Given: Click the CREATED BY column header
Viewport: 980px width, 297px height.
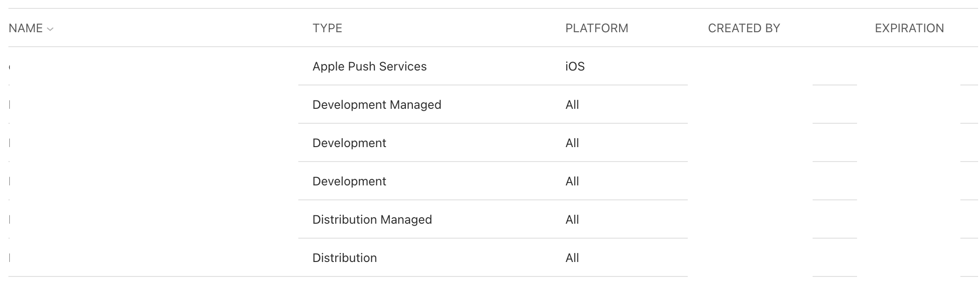Looking at the screenshot, I should click(x=744, y=28).
